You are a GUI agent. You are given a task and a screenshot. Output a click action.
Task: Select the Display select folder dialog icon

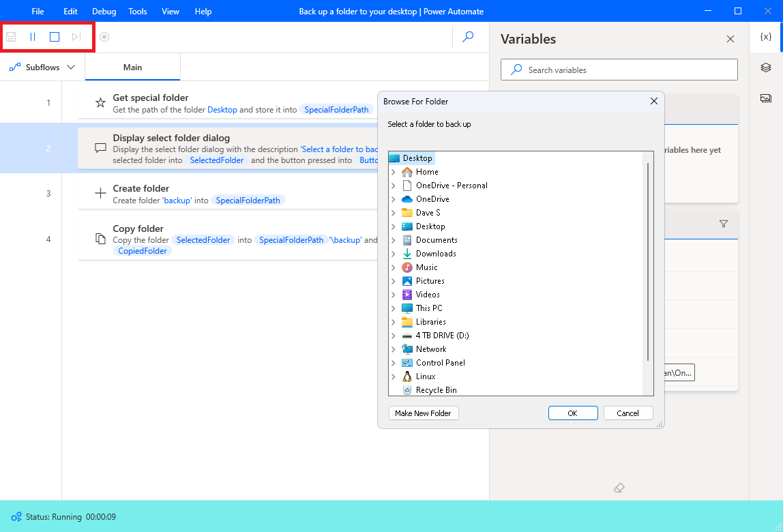(x=100, y=149)
